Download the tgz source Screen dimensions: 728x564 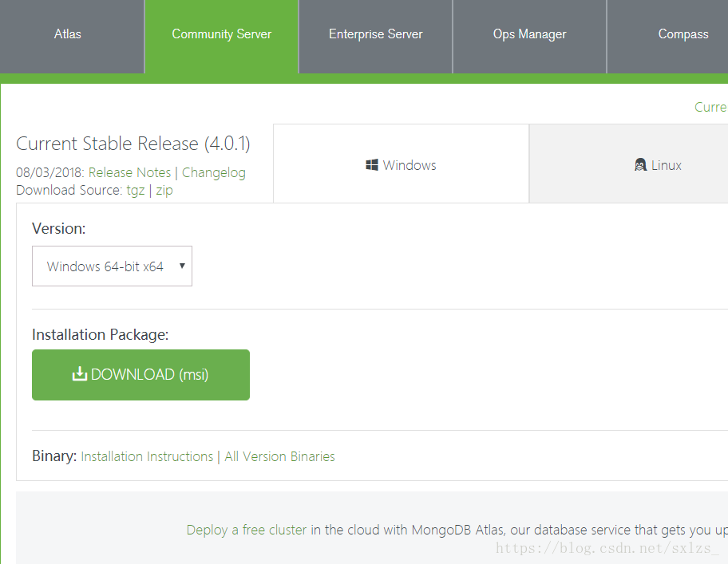[136, 191]
